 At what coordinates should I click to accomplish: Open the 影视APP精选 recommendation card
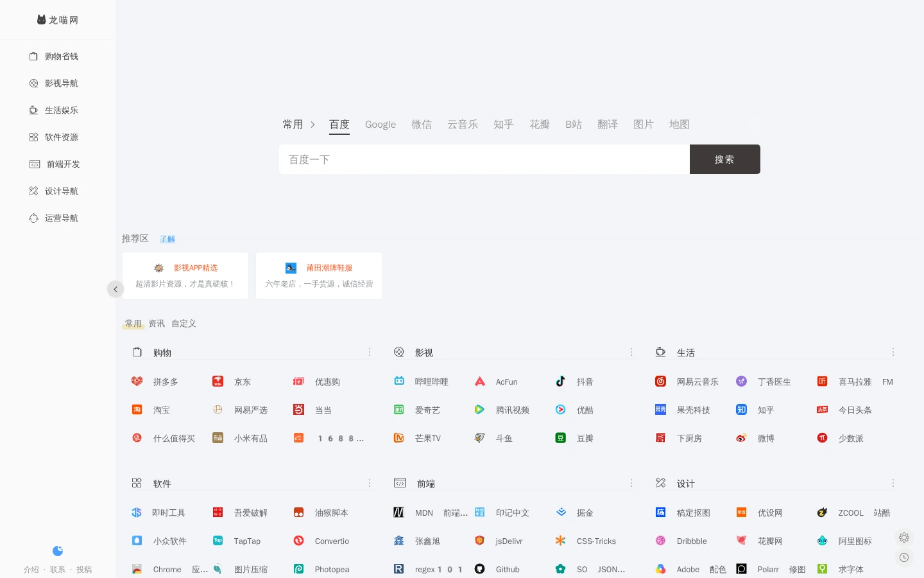[x=185, y=276]
